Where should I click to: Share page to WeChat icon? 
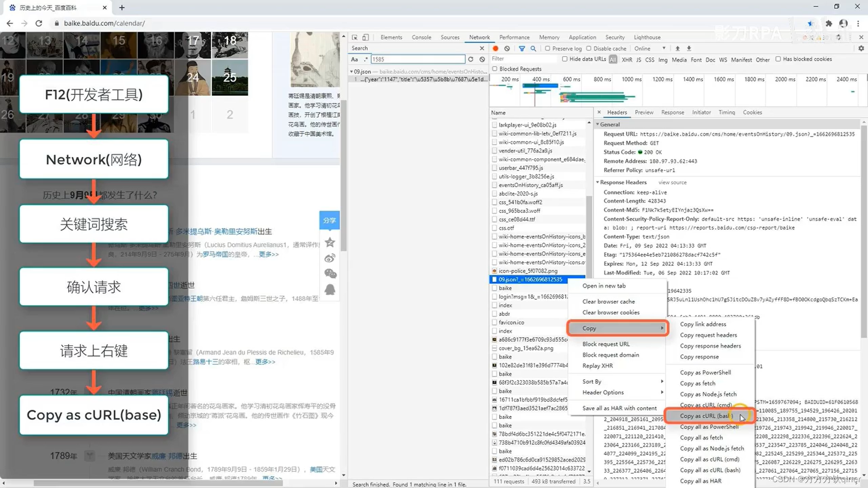tap(330, 273)
